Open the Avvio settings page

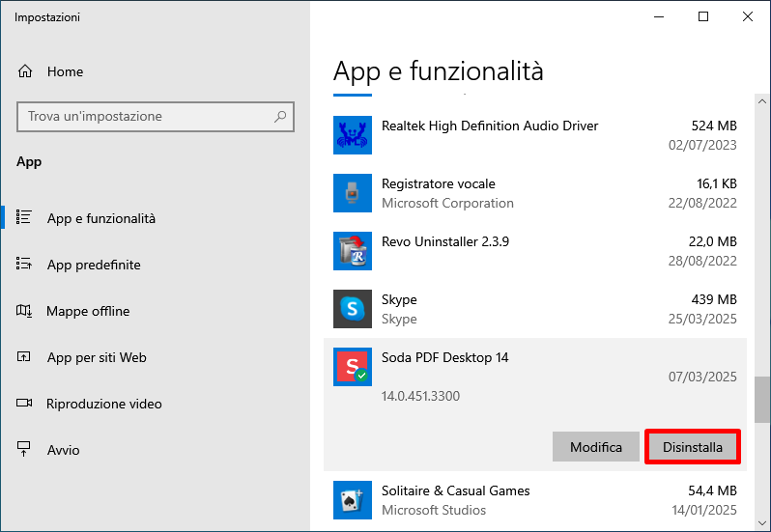tap(63, 450)
